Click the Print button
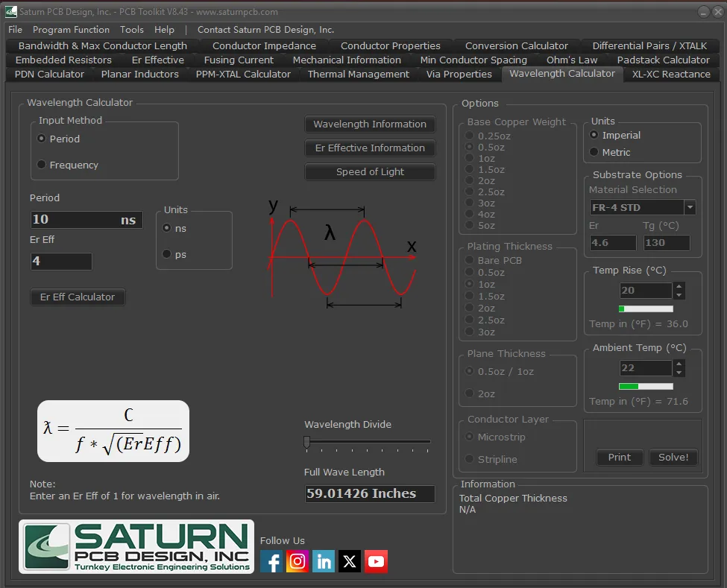This screenshot has height=588, width=727. pyautogui.click(x=620, y=457)
